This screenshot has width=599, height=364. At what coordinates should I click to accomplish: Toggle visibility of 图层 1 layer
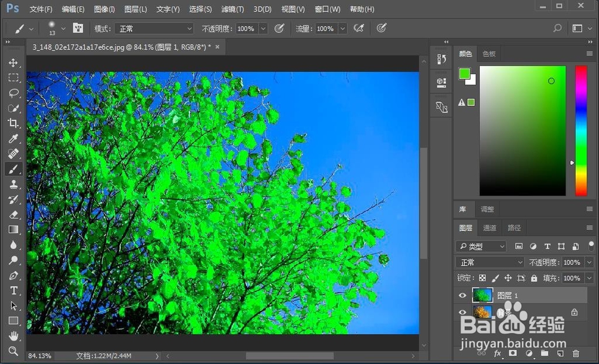pos(462,295)
